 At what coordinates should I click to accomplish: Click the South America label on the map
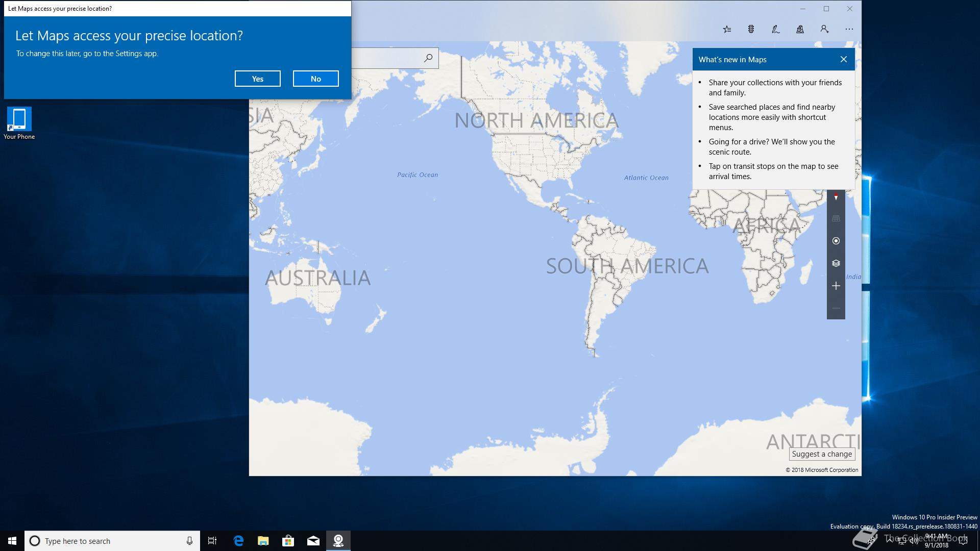627,266
